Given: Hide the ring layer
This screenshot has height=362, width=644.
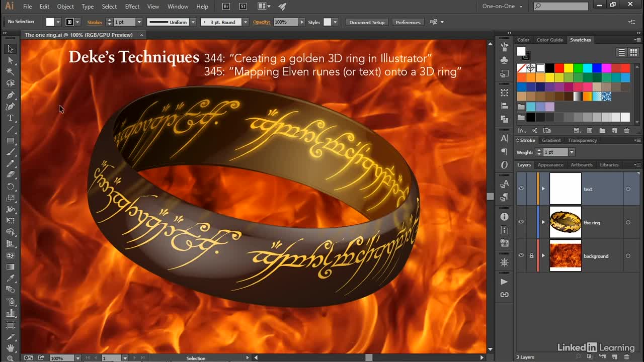Looking at the screenshot, I should 521,222.
